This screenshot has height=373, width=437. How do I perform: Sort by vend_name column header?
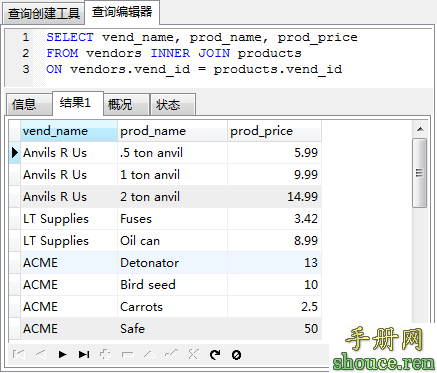[x=69, y=131]
